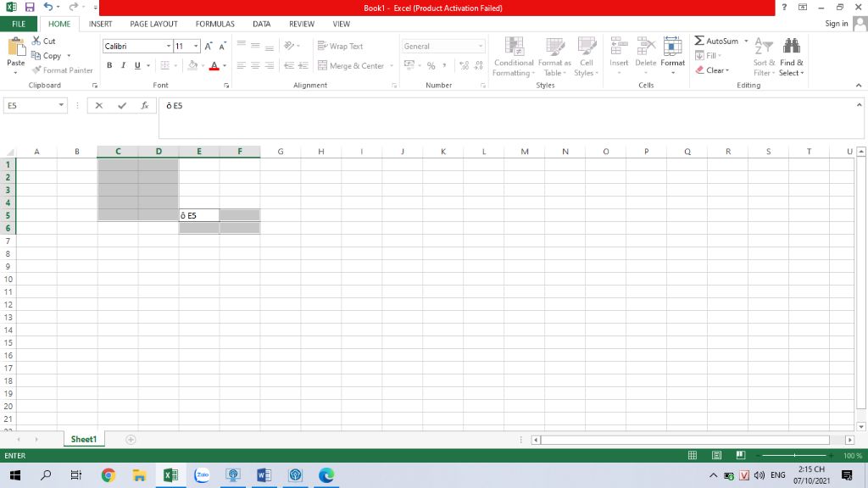Open the Calibri font name dropdown
Screen dimensions: 868x488
(169, 46)
